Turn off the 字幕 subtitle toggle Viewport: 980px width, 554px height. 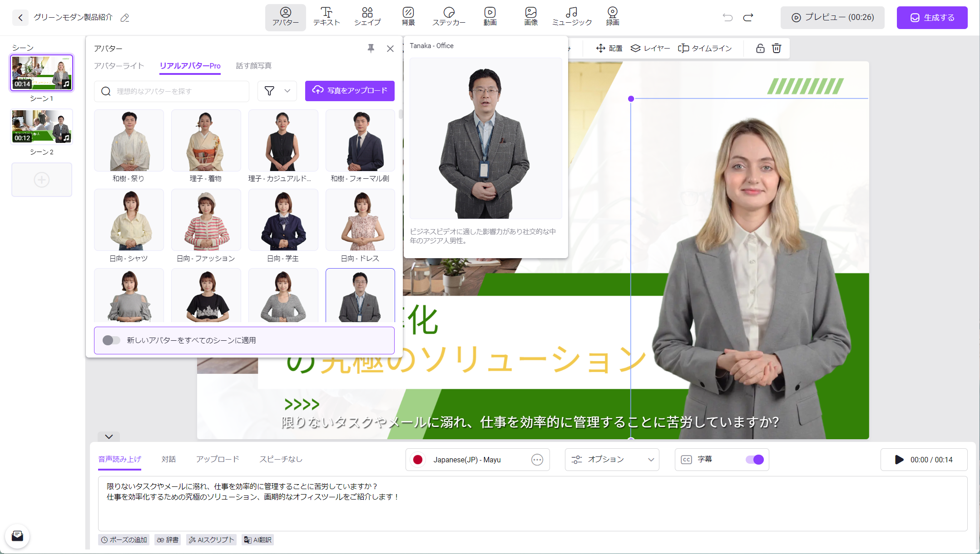[755, 460]
